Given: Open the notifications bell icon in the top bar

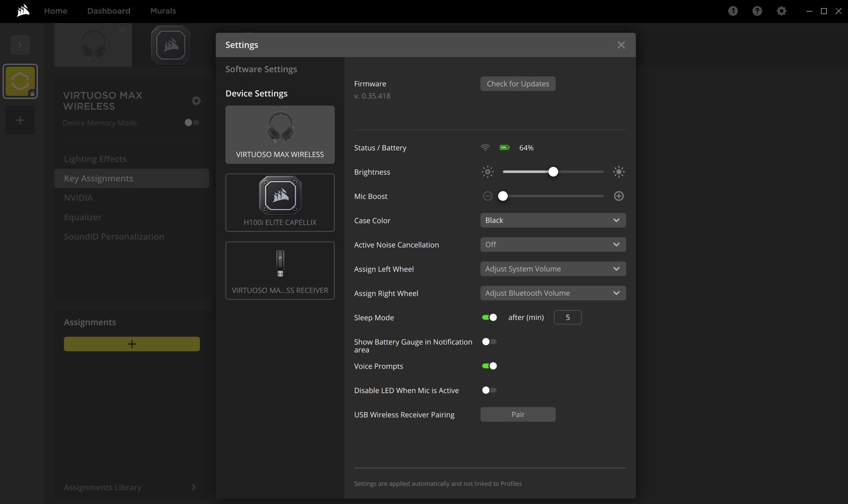Looking at the screenshot, I should click(x=733, y=11).
